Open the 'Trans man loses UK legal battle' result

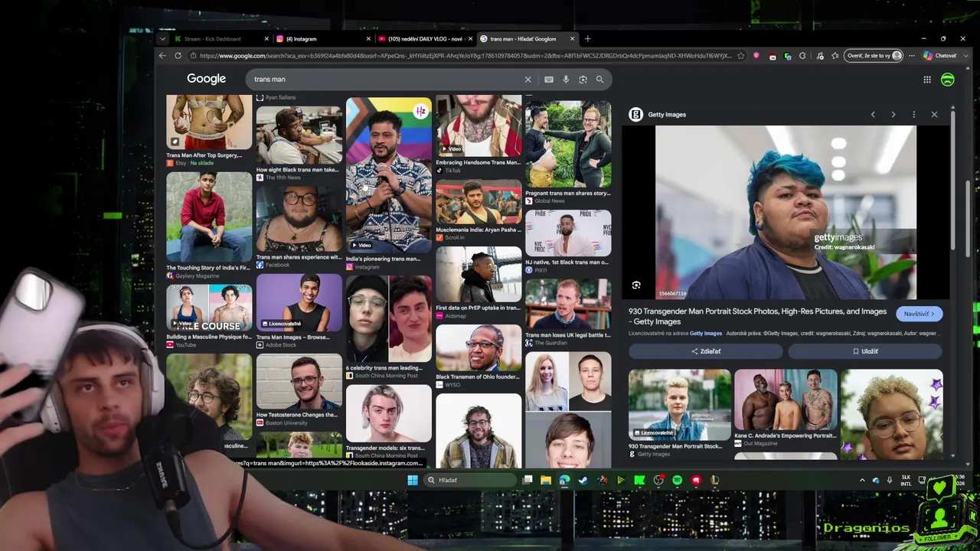pos(568,313)
